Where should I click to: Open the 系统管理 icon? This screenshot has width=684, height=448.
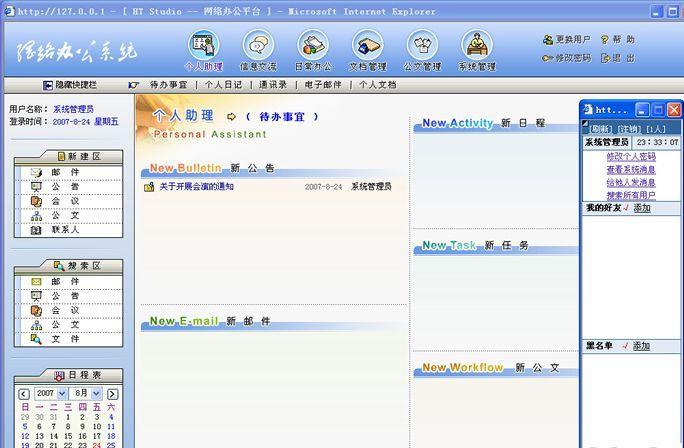click(x=477, y=46)
